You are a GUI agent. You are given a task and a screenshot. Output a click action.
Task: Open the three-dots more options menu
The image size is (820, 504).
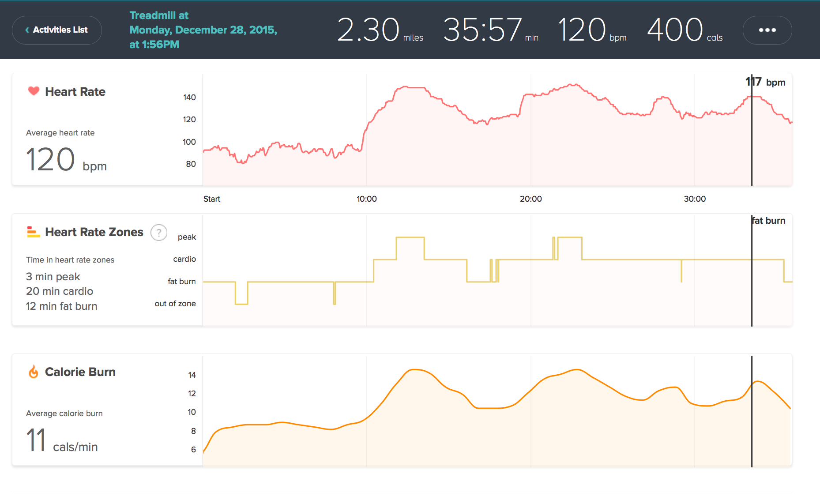[767, 30]
